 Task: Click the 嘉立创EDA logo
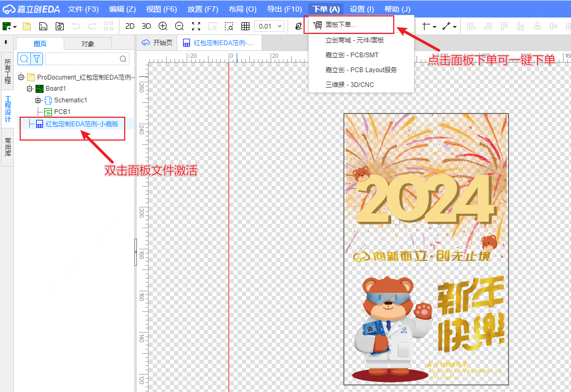[31, 9]
